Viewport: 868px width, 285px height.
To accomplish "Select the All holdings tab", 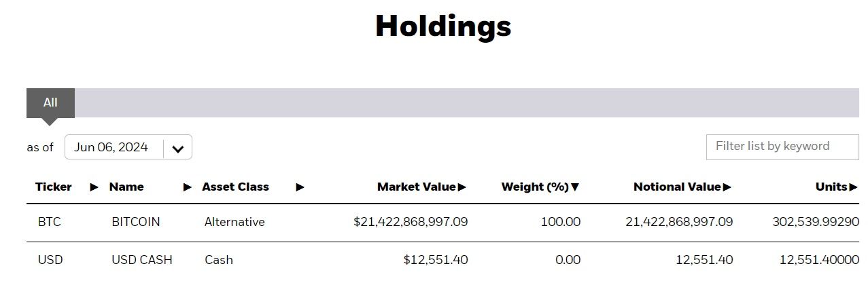I will [50, 102].
